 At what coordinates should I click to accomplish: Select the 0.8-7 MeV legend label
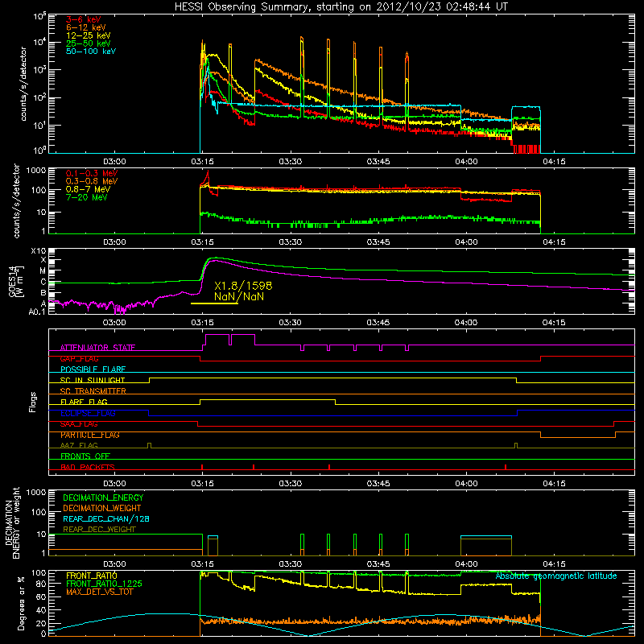(88, 189)
